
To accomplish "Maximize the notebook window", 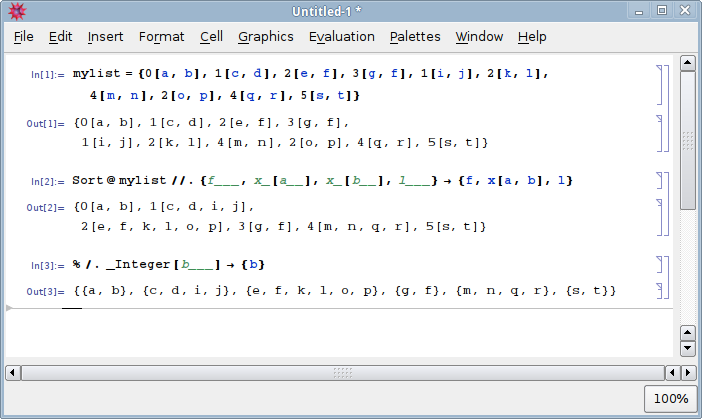I will [x=662, y=10].
